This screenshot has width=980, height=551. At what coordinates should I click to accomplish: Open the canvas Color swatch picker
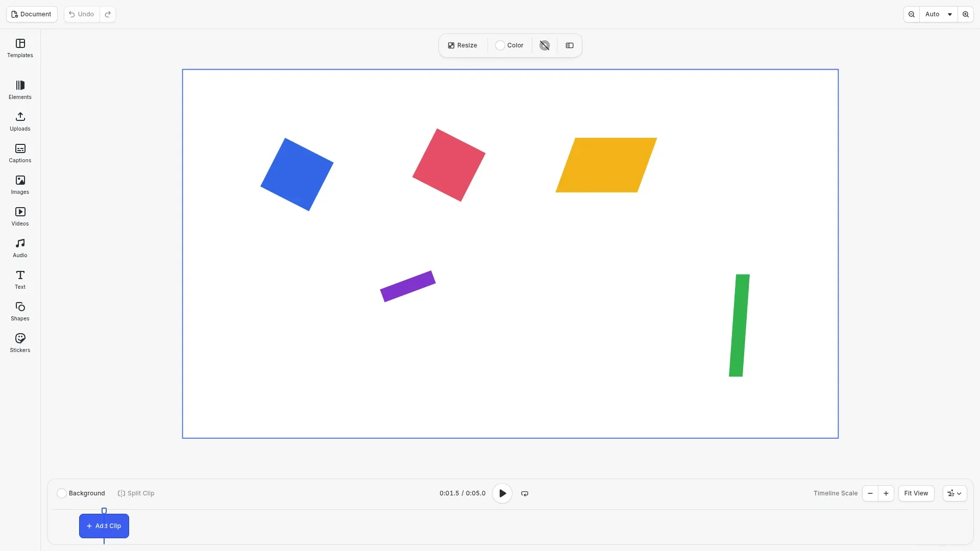coord(509,45)
